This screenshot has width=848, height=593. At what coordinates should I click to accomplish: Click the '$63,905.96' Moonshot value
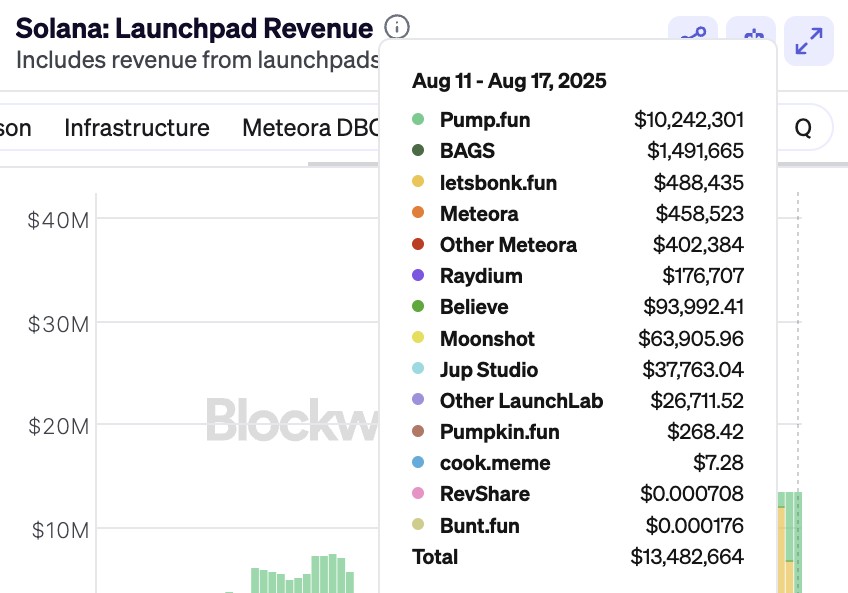[691, 339]
